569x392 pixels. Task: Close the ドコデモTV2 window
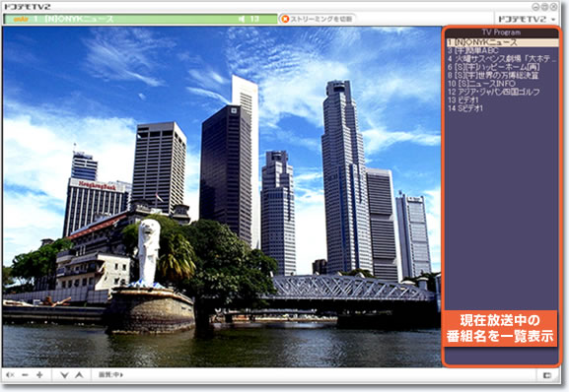[x=553, y=7]
